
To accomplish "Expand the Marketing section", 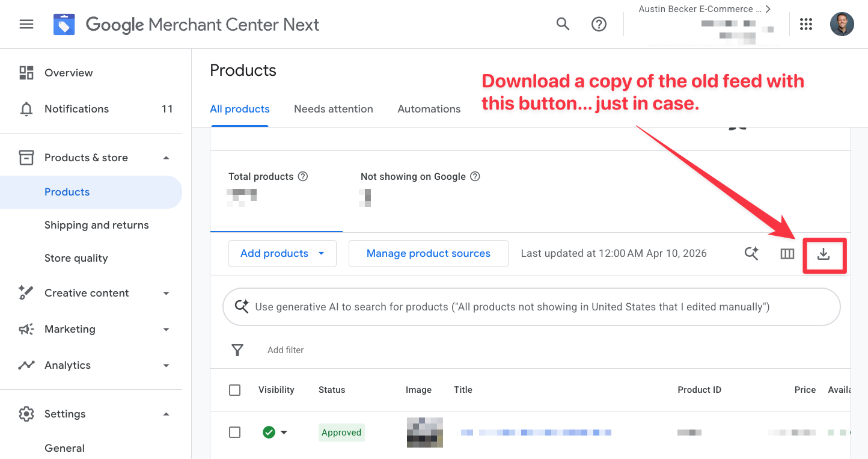I will [167, 329].
